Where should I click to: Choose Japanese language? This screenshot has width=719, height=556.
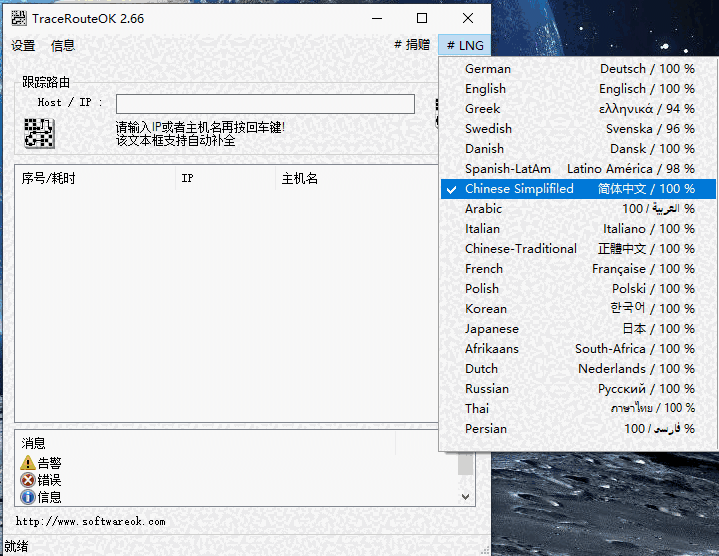578,329
